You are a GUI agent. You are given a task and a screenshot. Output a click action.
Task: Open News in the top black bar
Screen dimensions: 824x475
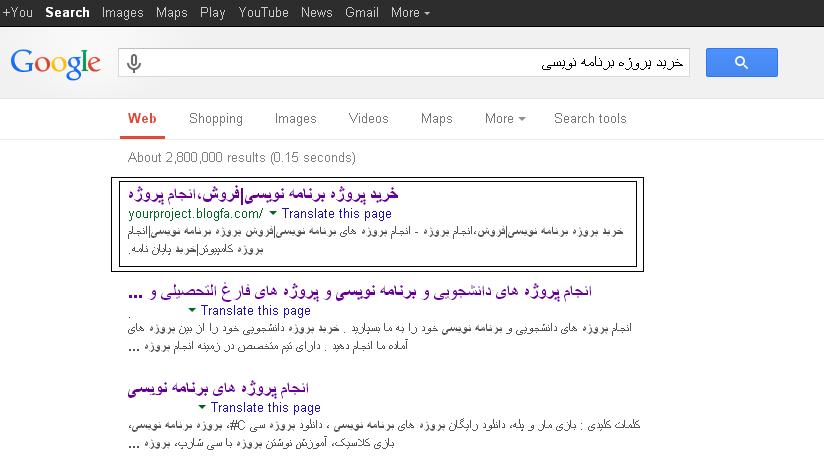tap(316, 12)
